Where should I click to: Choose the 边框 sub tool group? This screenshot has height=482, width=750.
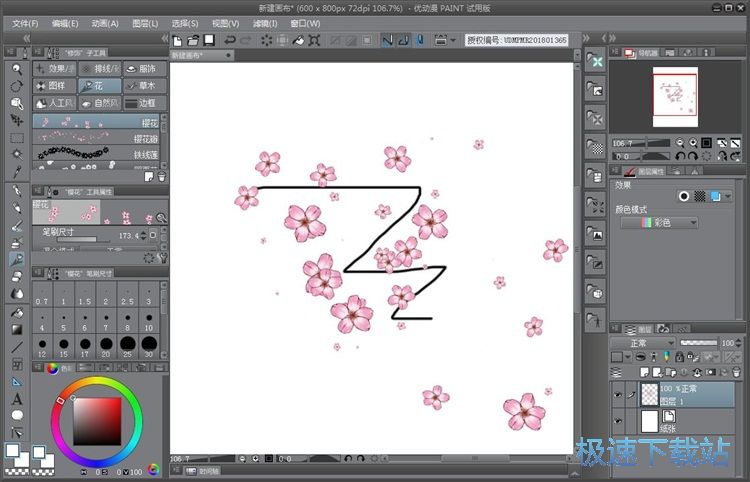click(145, 103)
